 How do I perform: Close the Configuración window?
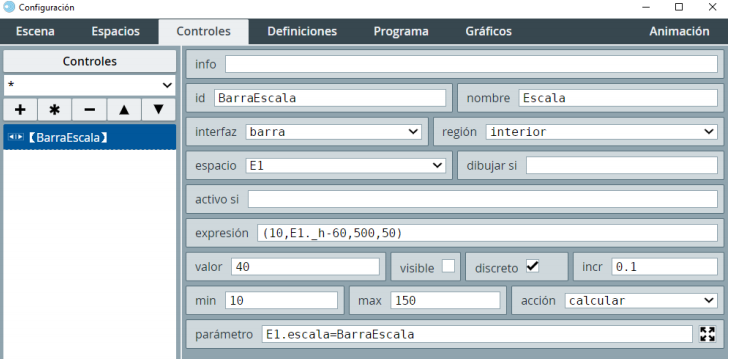(712, 7)
